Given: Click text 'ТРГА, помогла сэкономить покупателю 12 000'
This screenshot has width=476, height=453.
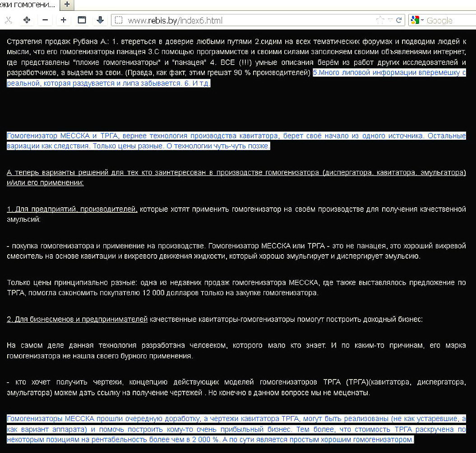Looking at the screenshot, I should pyautogui.click(x=86, y=293).
